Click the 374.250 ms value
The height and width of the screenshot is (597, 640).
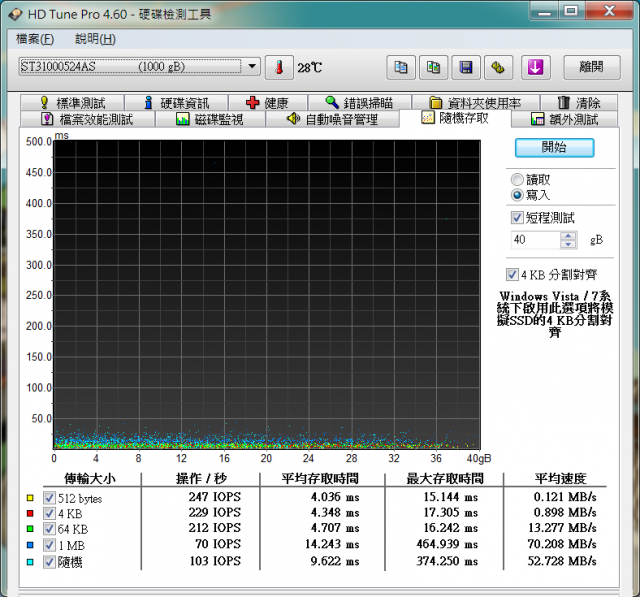447,561
